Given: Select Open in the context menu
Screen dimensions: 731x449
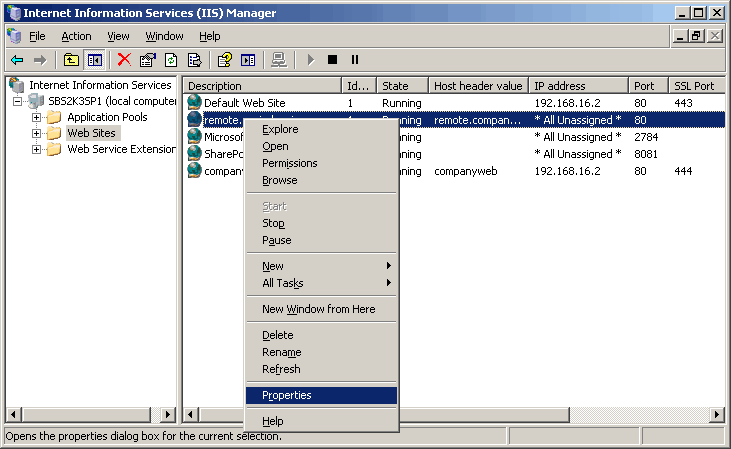Looking at the screenshot, I should tap(322, 146).
